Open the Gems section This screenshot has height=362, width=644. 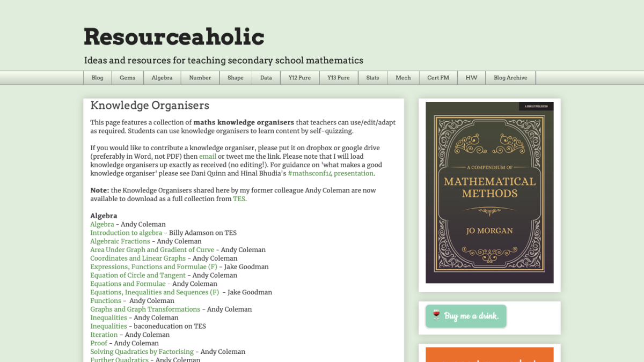[127, 77]
